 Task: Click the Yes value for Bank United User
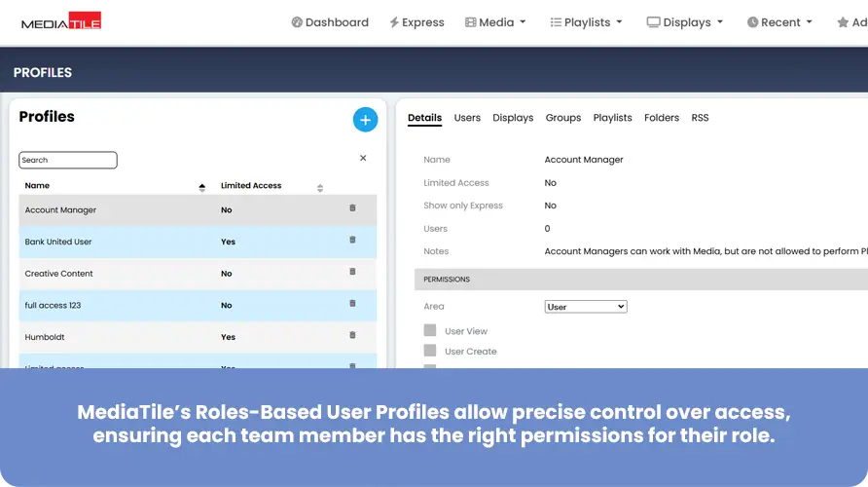click(228, 242)
